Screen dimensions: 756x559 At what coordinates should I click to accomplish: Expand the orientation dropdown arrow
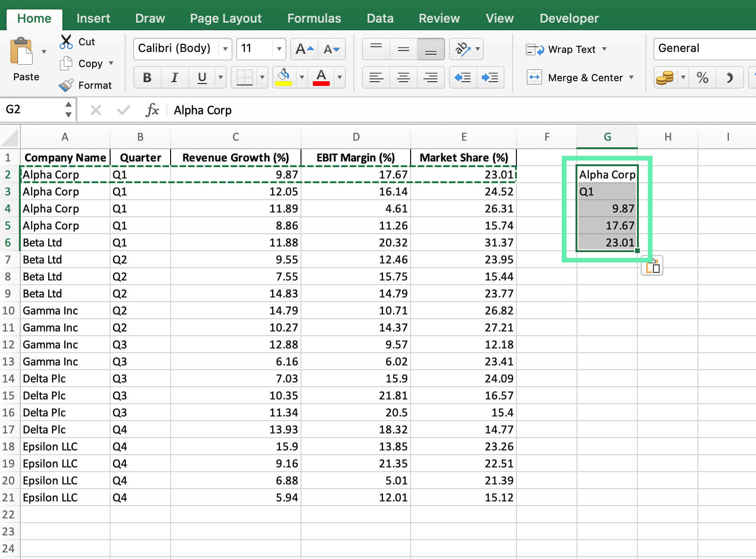pyautogui.click(x=478, y=49)
